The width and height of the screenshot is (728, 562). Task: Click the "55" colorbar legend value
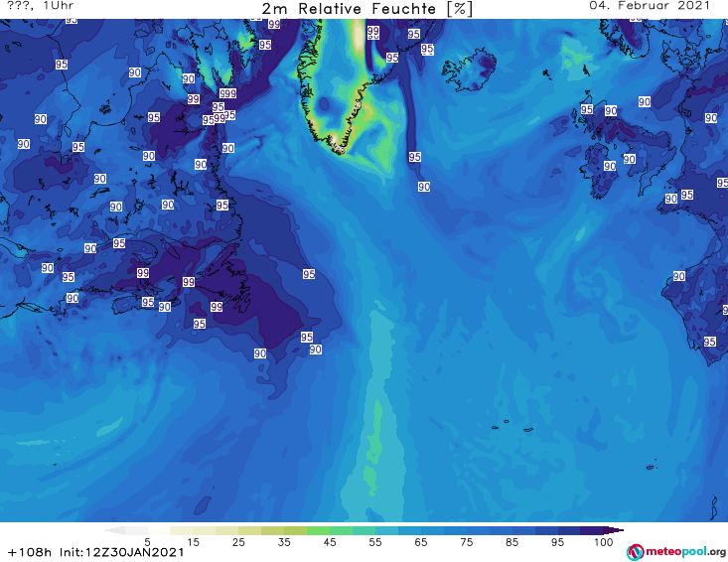coord(375,541)
